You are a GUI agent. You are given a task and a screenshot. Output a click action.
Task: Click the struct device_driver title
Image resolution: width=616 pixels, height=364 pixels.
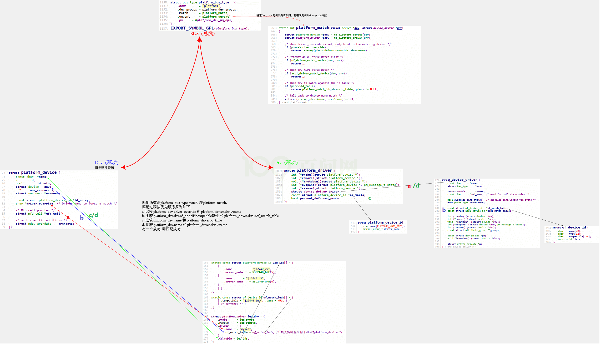[x=464, y=180]
